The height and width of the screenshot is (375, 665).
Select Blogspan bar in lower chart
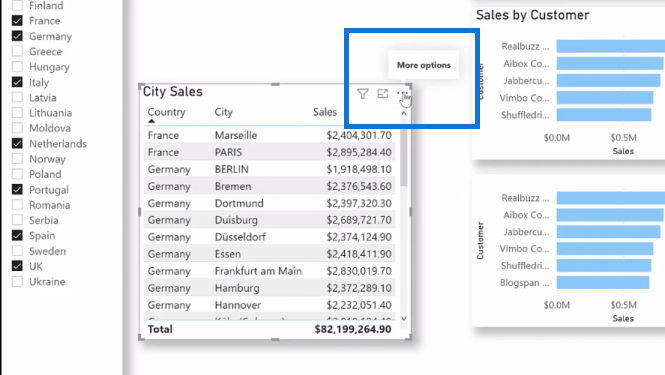click(x=603, y=283)
